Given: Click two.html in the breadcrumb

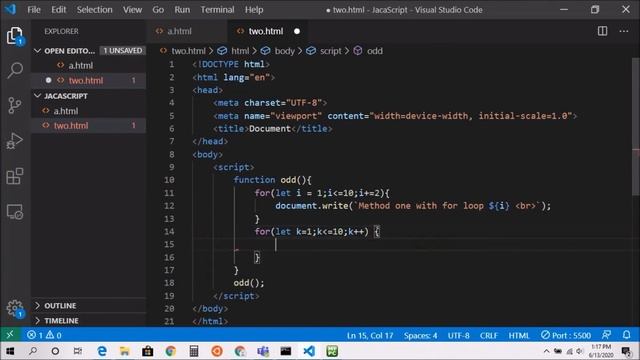Looking at the screenshot, I should (x=188, y=51).
